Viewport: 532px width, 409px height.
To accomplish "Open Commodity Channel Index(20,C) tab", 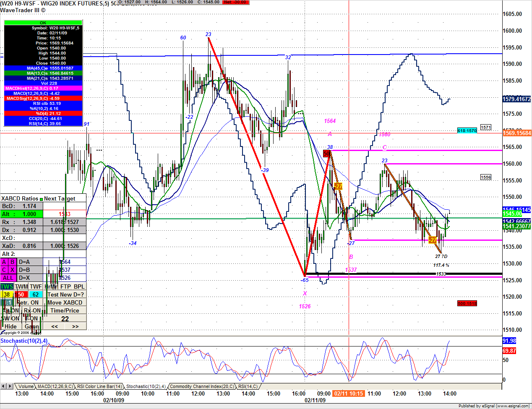I will (202, 386).
